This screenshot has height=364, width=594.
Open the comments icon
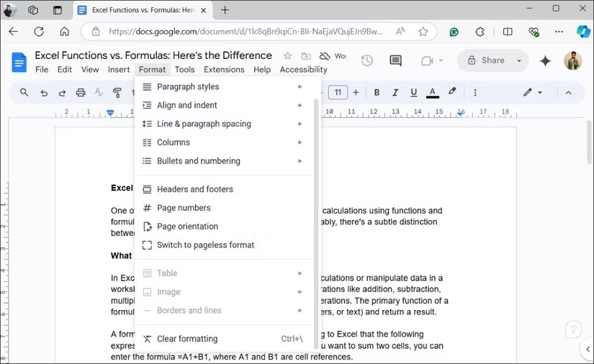click(395, 60)
